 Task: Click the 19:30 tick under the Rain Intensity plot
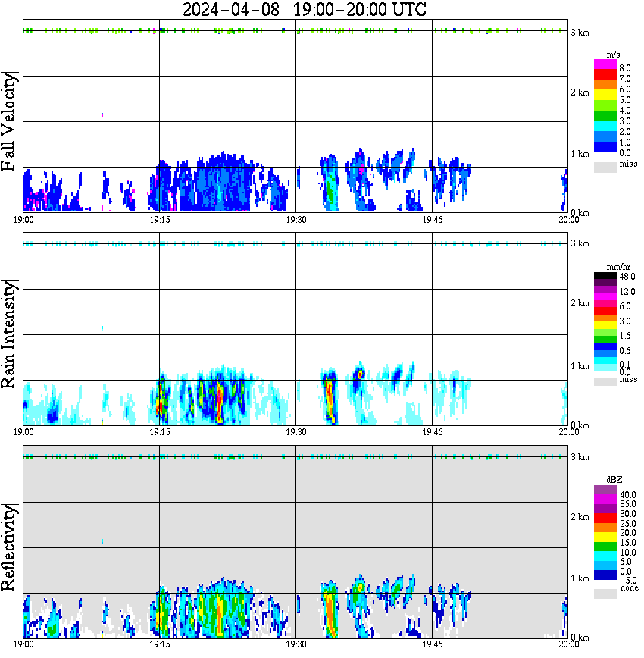point(296,432)
